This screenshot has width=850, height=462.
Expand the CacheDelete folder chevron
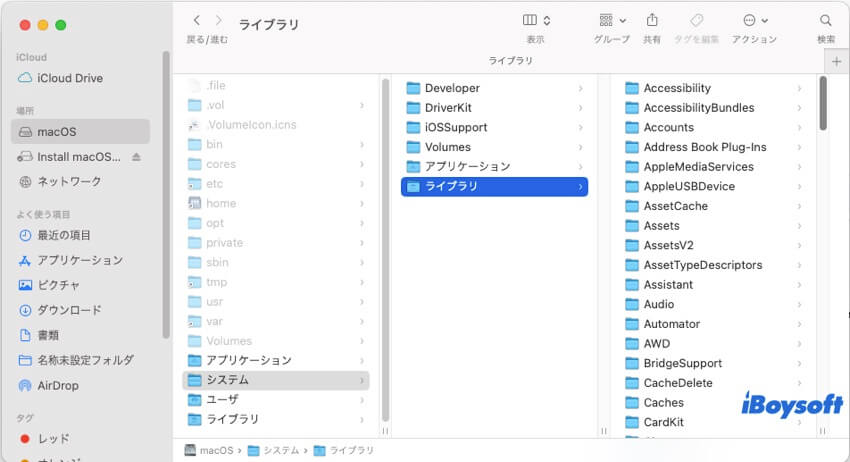[x=799, y=383]
